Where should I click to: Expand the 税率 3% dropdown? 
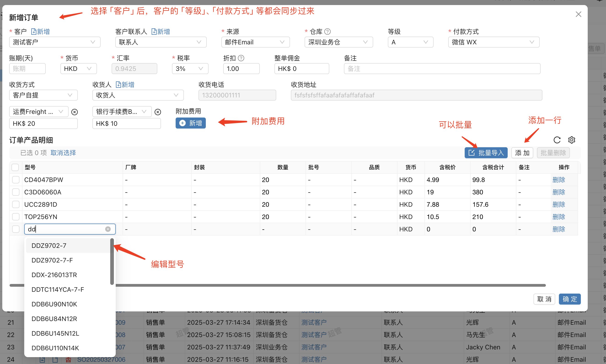point(190,69)
